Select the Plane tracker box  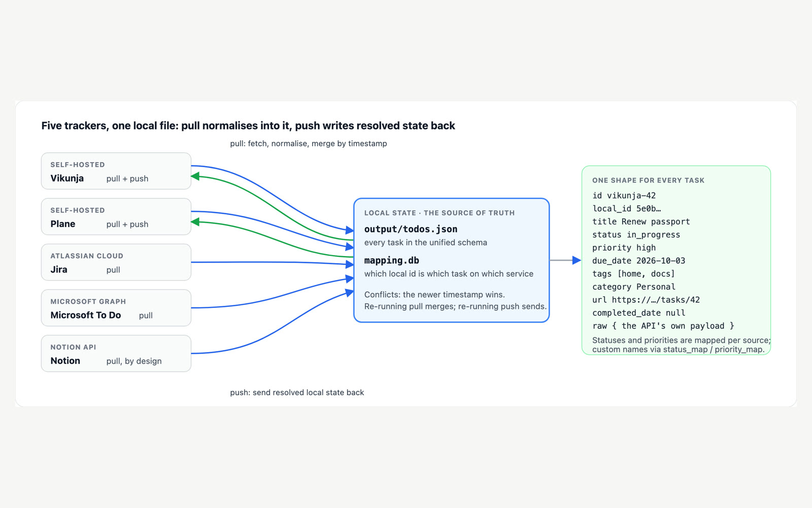click(x=116, y=217)
